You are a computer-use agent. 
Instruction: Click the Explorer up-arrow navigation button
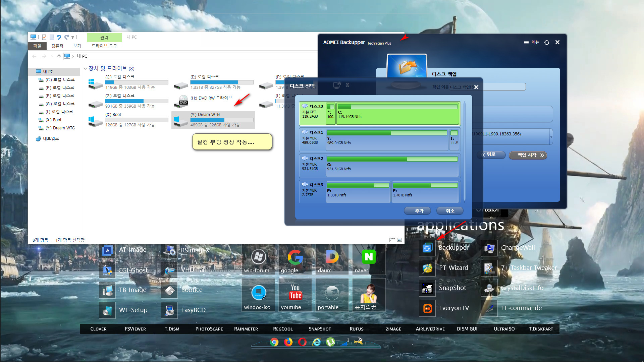[x=59, y=56]
